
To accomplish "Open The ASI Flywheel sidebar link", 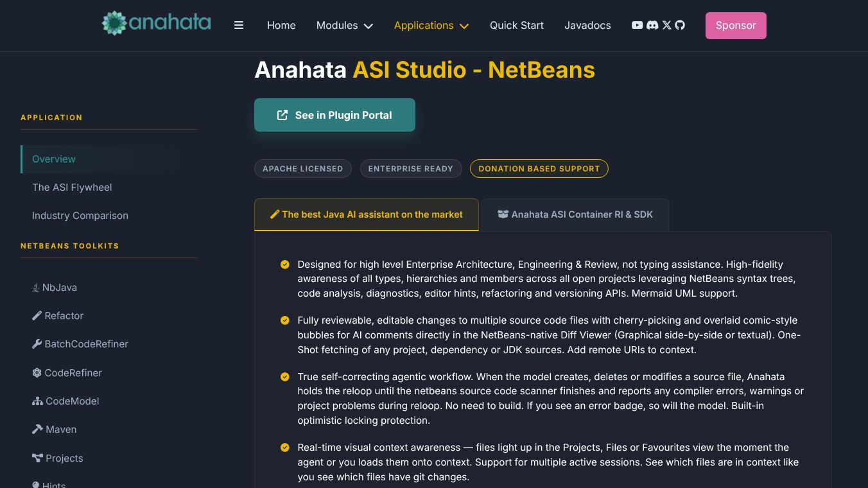I will pyautogui.click(x=72, y=187).
